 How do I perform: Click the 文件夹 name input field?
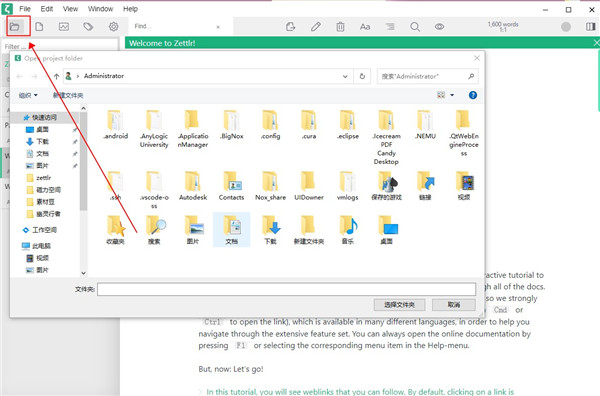(x=286, y=289)
